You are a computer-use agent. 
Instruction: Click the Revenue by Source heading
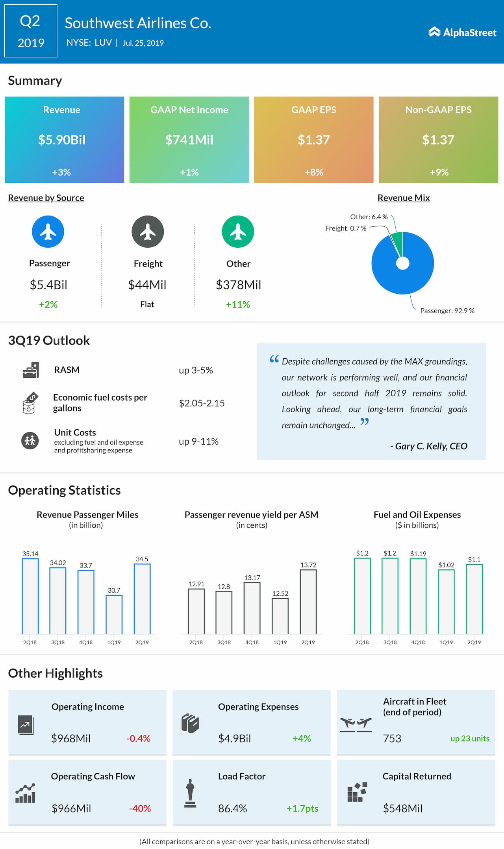pyautogui.click(x=46, y=198)
